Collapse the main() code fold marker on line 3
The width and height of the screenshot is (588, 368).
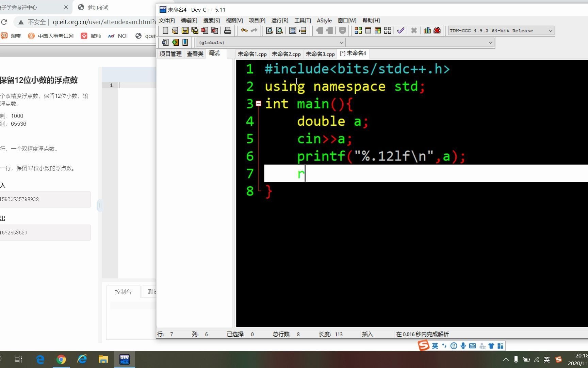[259, 104]
